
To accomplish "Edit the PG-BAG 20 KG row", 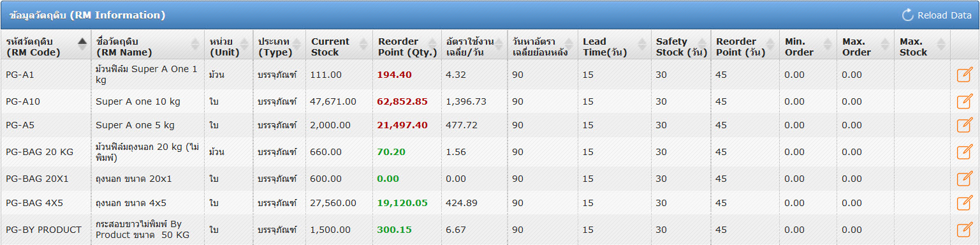I will point(965,152).
